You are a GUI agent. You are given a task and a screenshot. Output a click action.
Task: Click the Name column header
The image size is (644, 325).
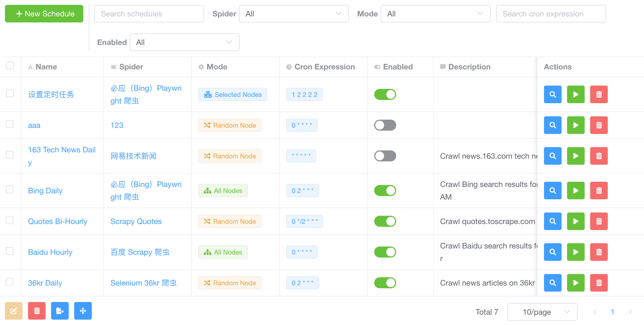pyautogui.click(x=46, y=67)
